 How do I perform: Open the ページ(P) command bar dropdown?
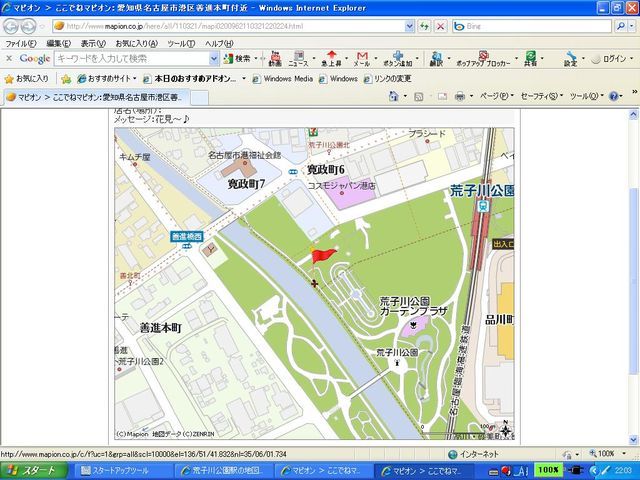coord(494,96)
